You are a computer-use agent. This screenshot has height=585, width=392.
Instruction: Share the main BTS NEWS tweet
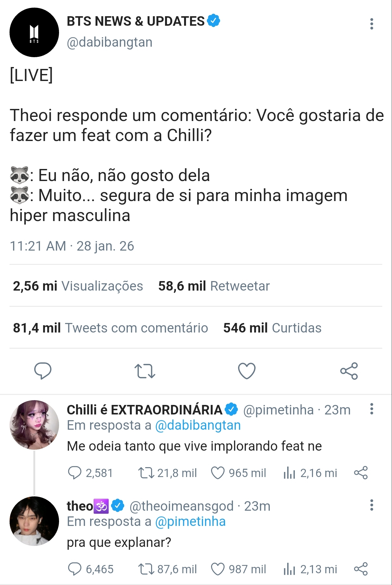point(349,371)
